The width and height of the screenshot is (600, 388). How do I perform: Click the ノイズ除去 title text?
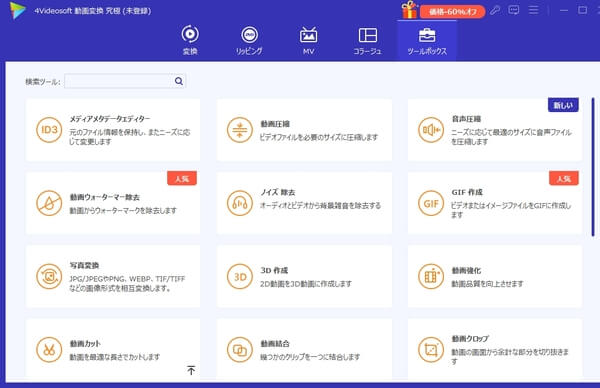coord(278,192)
